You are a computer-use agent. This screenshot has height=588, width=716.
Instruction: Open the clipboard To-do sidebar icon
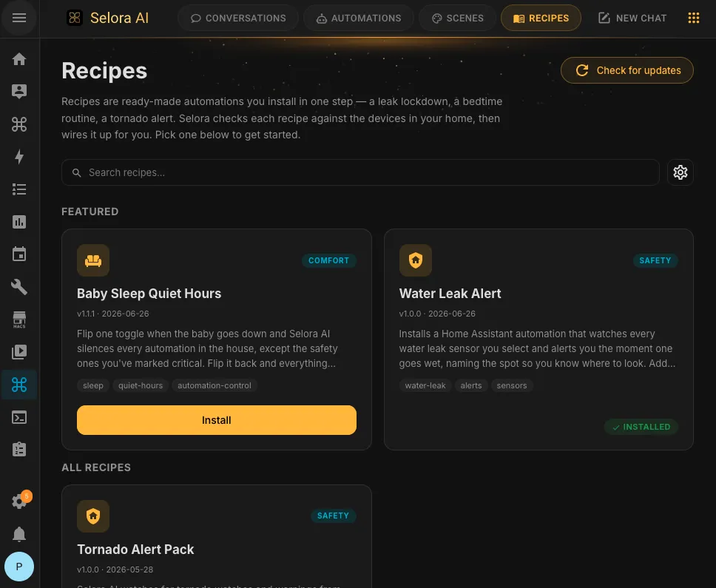(19, 450)
